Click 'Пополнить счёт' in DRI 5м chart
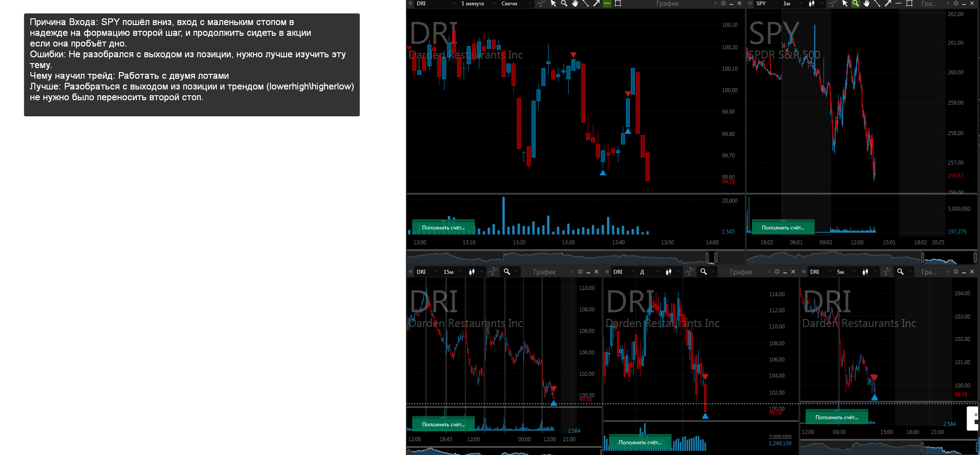 (x=837, y=417)
